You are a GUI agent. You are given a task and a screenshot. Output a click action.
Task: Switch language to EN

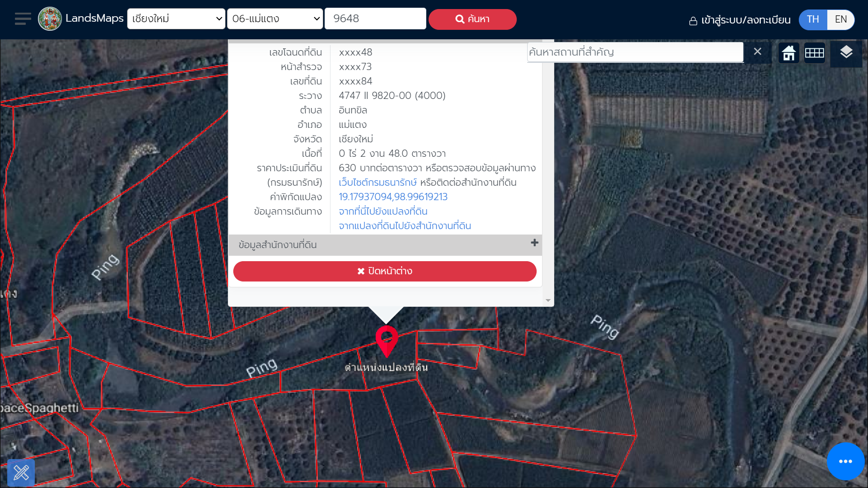[x=840, y=19]
